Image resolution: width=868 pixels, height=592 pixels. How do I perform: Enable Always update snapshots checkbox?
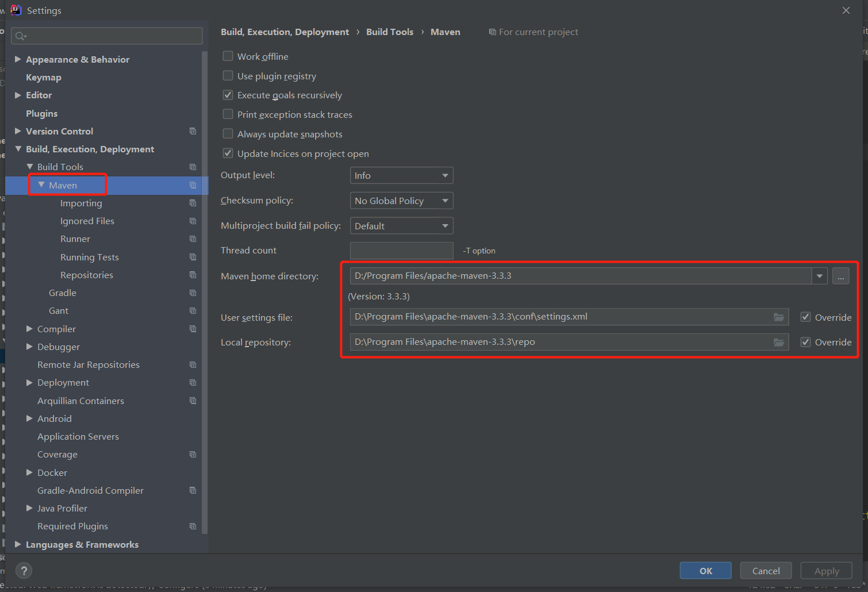point(228,133)
